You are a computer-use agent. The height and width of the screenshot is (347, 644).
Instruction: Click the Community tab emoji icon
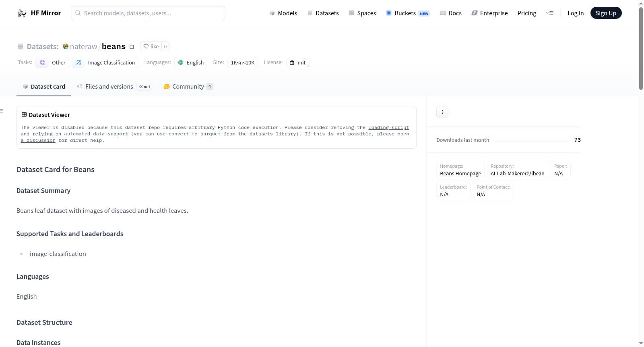pyautogui.click(x=167, y=86)
